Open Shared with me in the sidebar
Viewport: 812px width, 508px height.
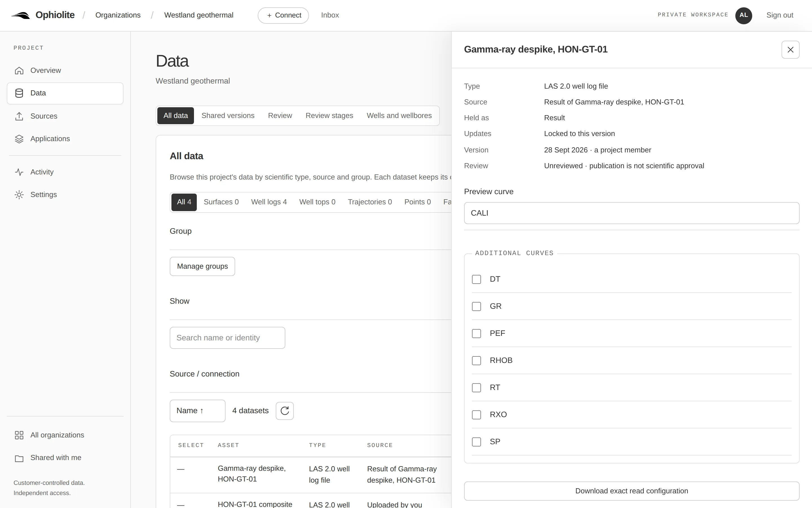pos(65,458)
